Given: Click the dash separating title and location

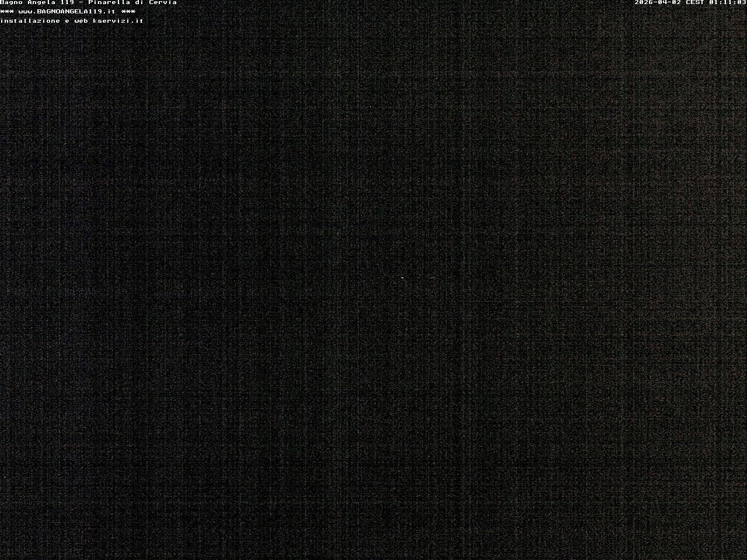Looking at the screenshot, I should click(x=81, y=3).
